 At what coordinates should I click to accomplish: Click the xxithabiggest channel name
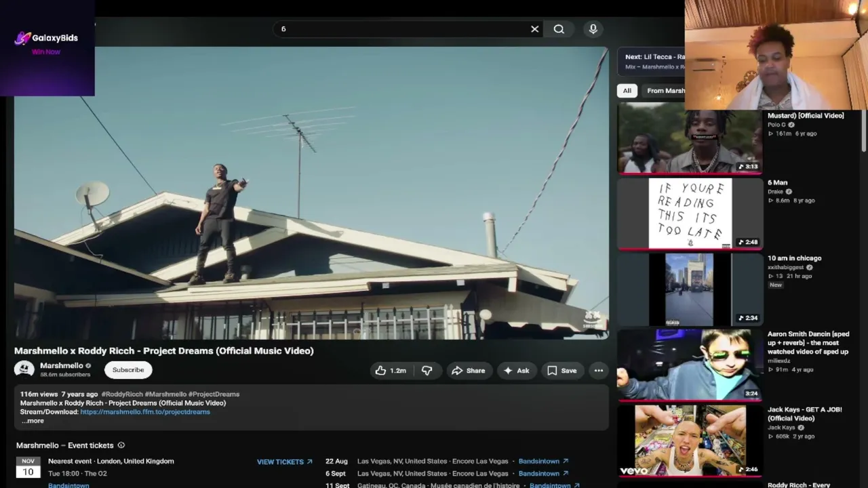click(x=785, y=268)
